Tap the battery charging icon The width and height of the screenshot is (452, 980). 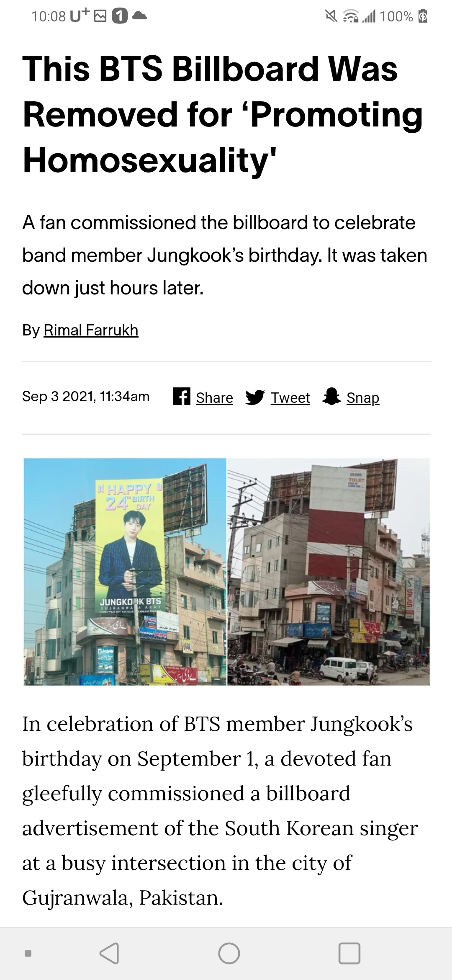(x=423, y=16)
